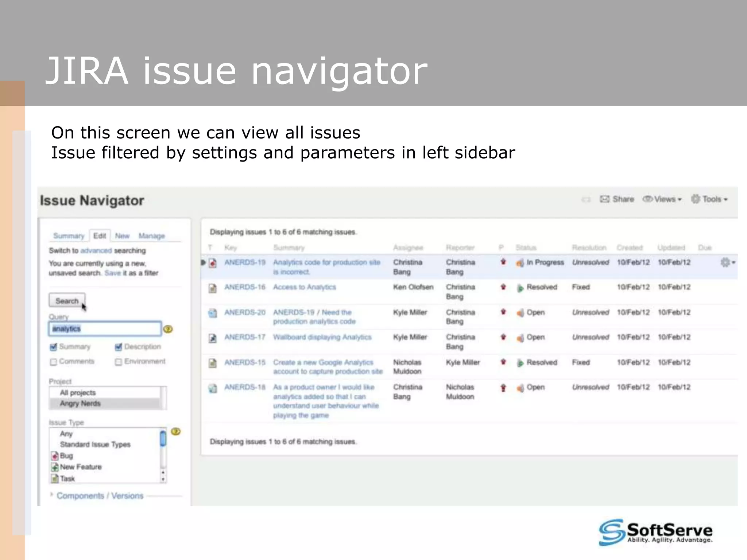Open ANERDS-20 key link
Screen dimensions: 747x560
click(x=245, y=312)
